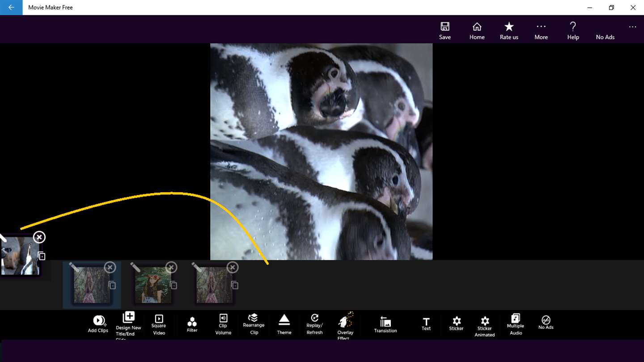Click No Ads in top bar
The height and width of the screenshot is (362, 644).
[x=605, y=37]
